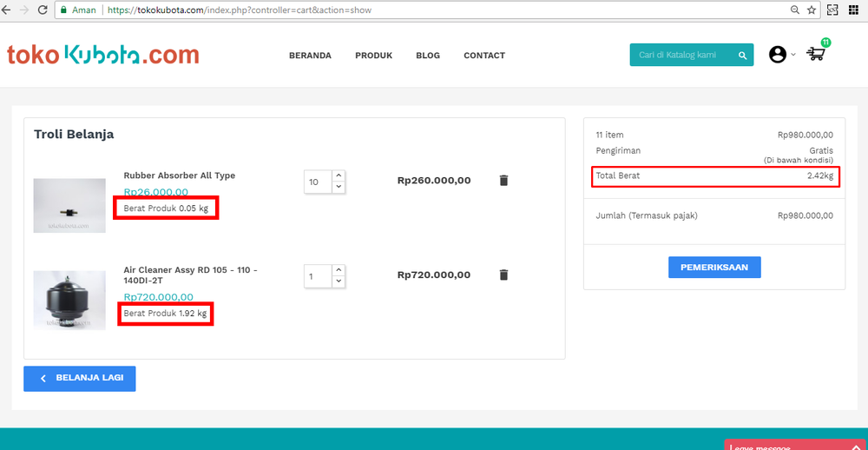Click Berat Produk 1.92 kg text
The image size is (868, 450).
click(x=164, y=313)
